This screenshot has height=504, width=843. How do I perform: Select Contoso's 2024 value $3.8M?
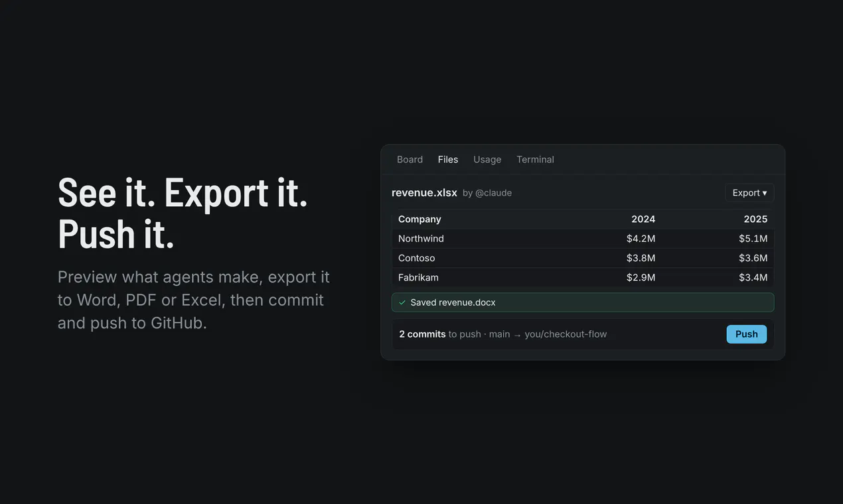pos(641,258)
